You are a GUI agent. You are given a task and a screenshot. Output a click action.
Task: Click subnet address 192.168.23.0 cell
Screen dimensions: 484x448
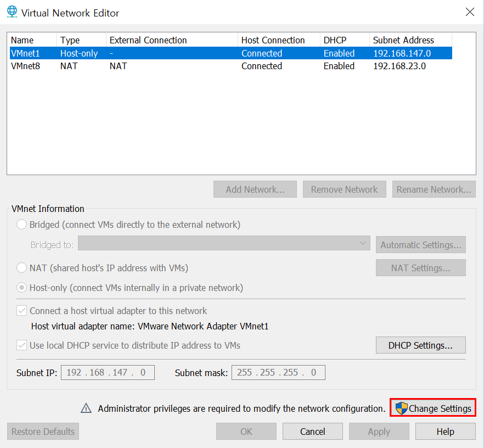(x=399, y=66)
